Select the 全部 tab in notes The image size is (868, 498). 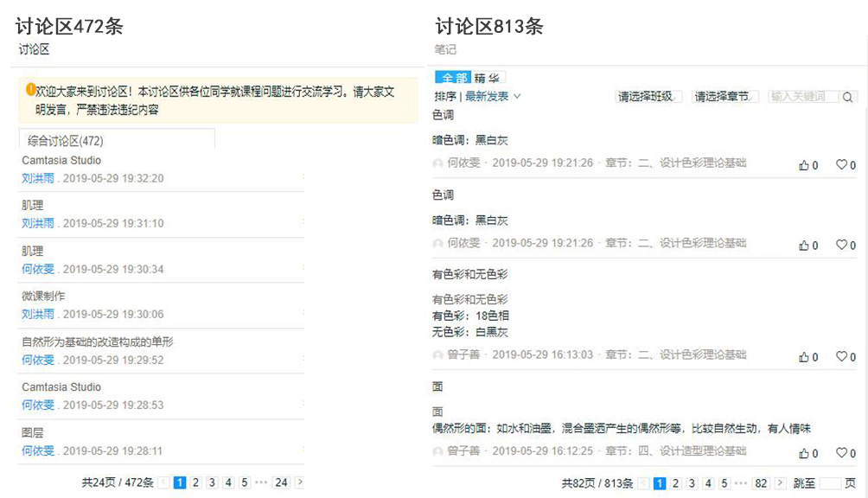pos(453,78)
